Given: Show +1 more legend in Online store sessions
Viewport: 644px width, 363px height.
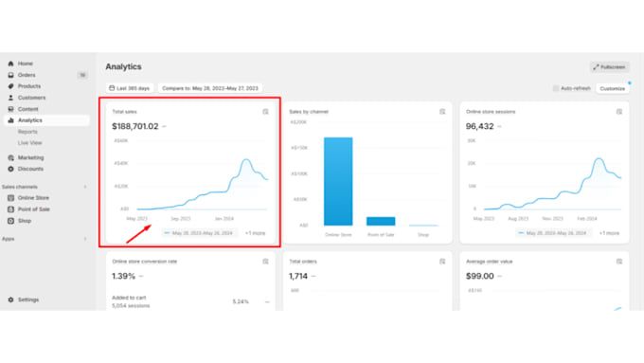Looking at the screenshot, I should tap(609, 233).
